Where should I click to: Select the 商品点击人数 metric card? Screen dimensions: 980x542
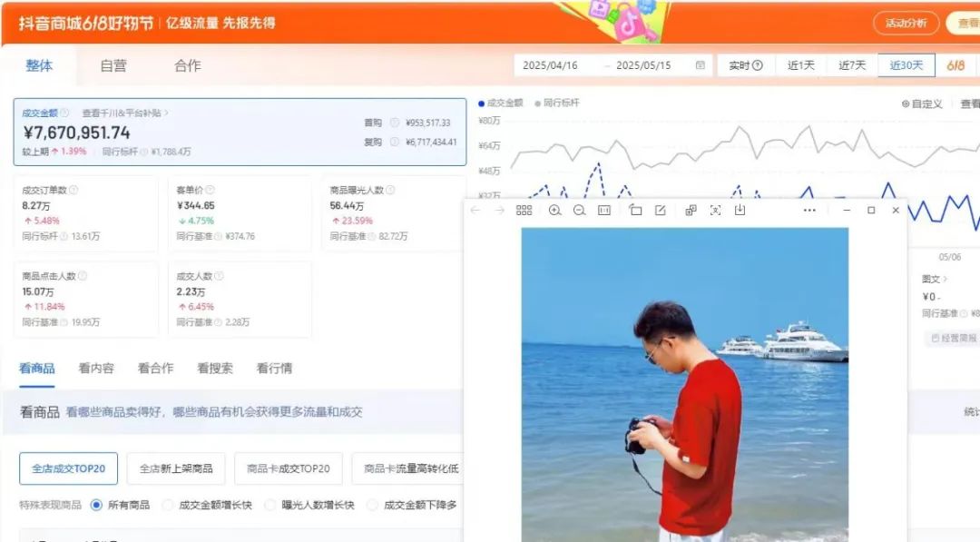[85, 300]
